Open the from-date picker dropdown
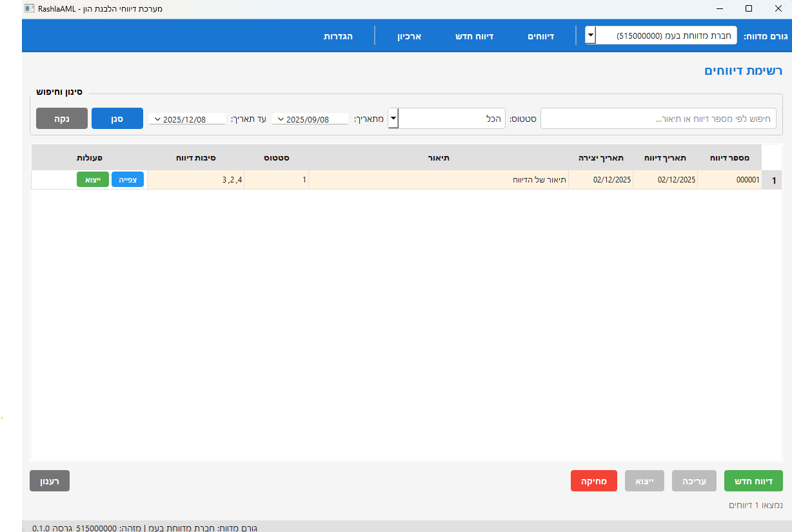 click(x=281, y=119)
